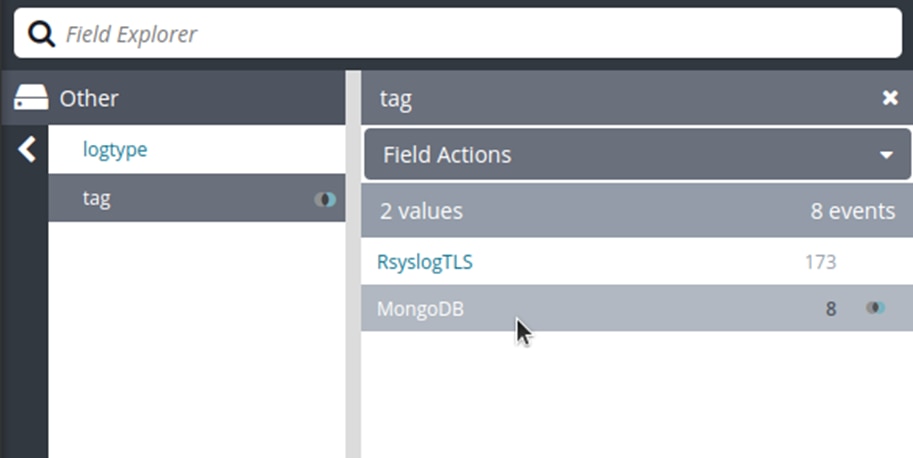Image resolution: width=913 pixels, height=458 pixels.
Task: Click the 173 count for RsyslogTLS
Action: (x=820, y=262)
